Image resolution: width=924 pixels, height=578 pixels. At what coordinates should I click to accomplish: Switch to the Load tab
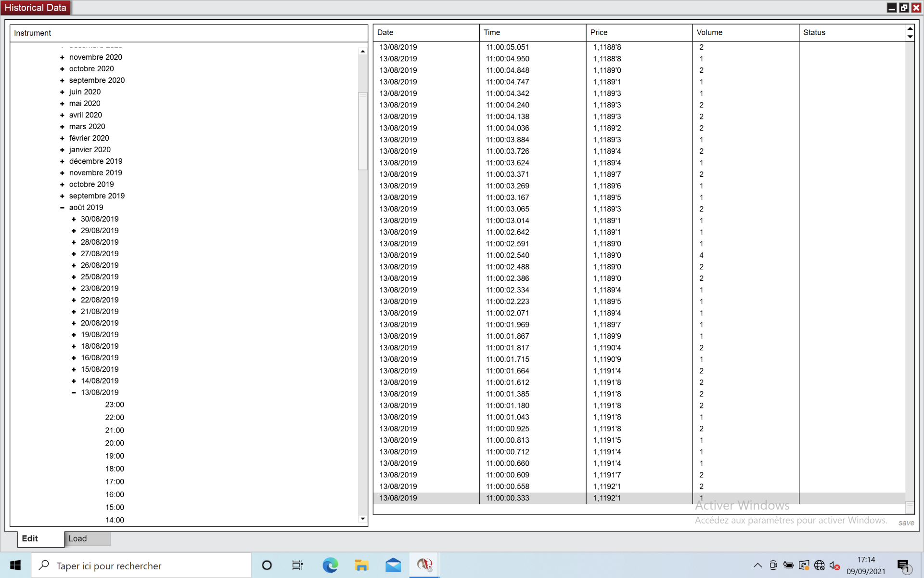click(78, 539)
